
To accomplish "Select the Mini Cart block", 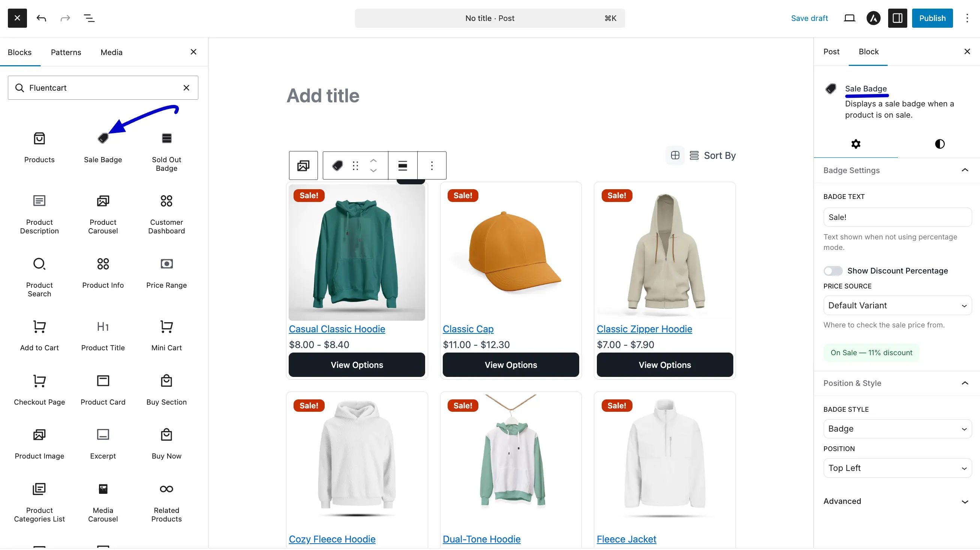I will (166, 335).
